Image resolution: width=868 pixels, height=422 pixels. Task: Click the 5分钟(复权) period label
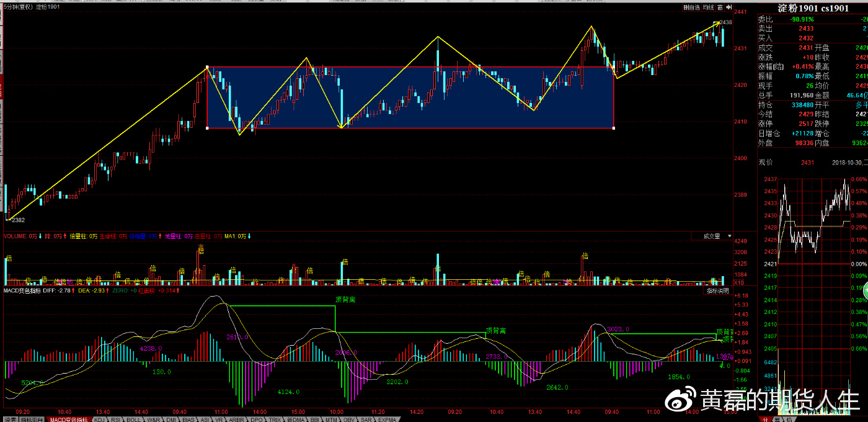(18, 7)
